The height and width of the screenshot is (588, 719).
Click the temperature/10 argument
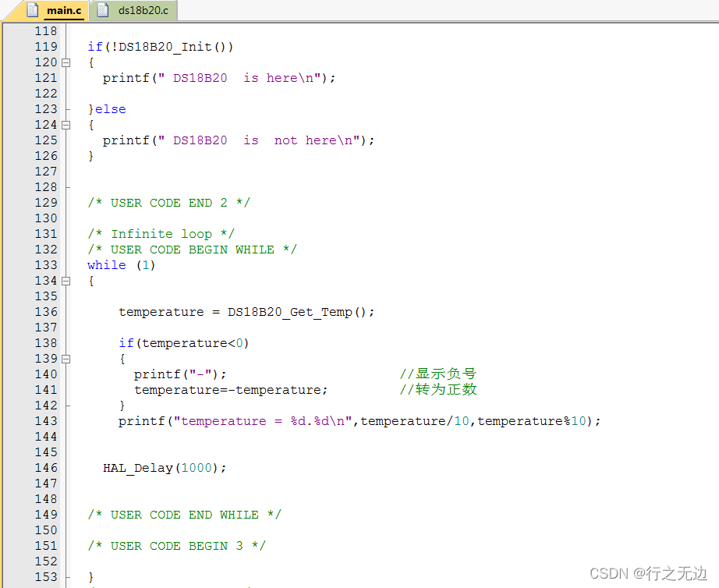click(x=415, y=421)
